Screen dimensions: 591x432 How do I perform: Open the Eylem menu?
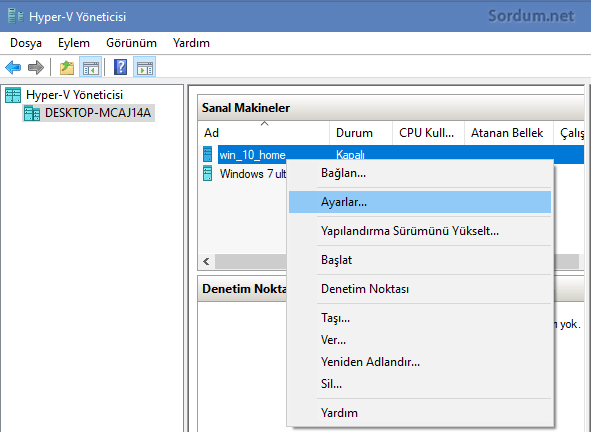pyautogui.click(x=74, y=43)
